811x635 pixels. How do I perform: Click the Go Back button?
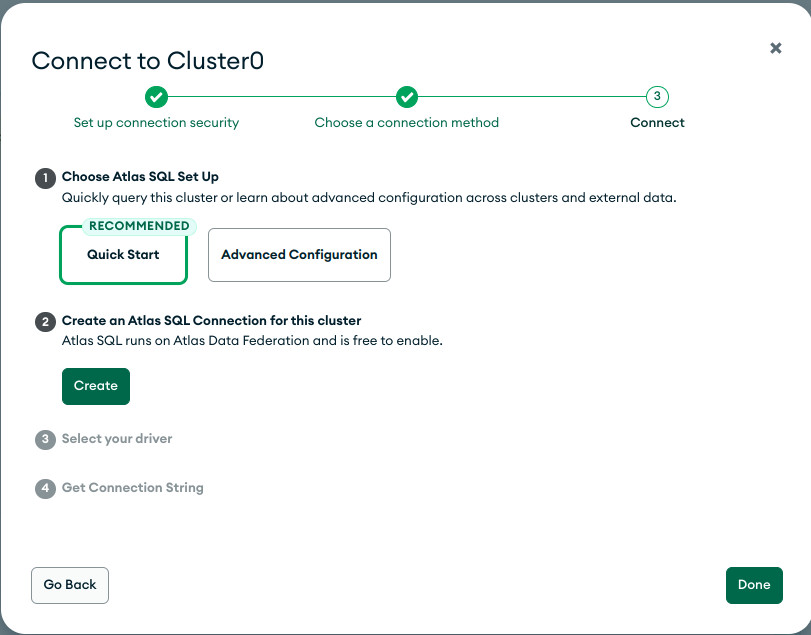pyautogui.click(x=70, y=585)
